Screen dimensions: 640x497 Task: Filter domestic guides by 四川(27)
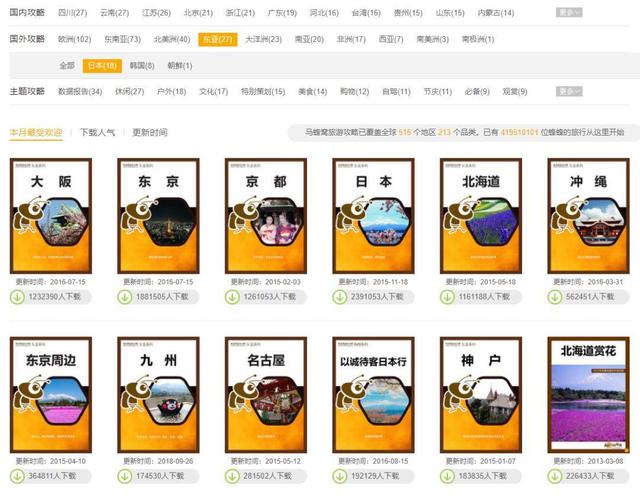tap(73, 13)
